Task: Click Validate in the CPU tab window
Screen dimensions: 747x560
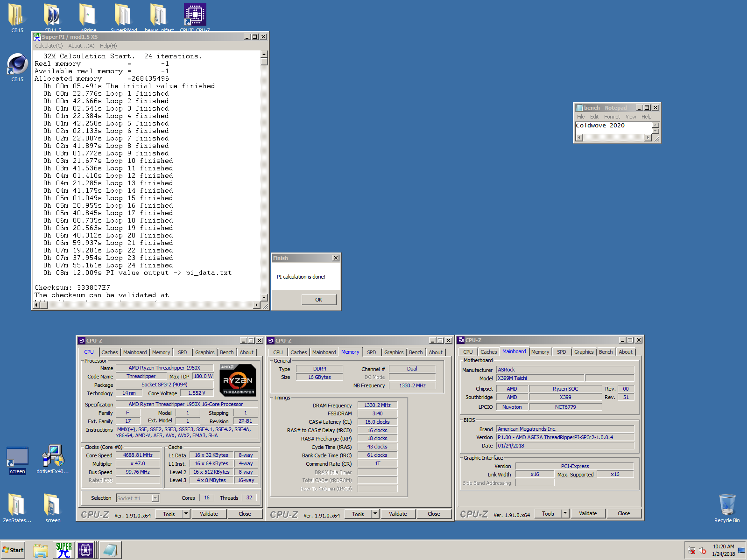Action: [209, 514]
